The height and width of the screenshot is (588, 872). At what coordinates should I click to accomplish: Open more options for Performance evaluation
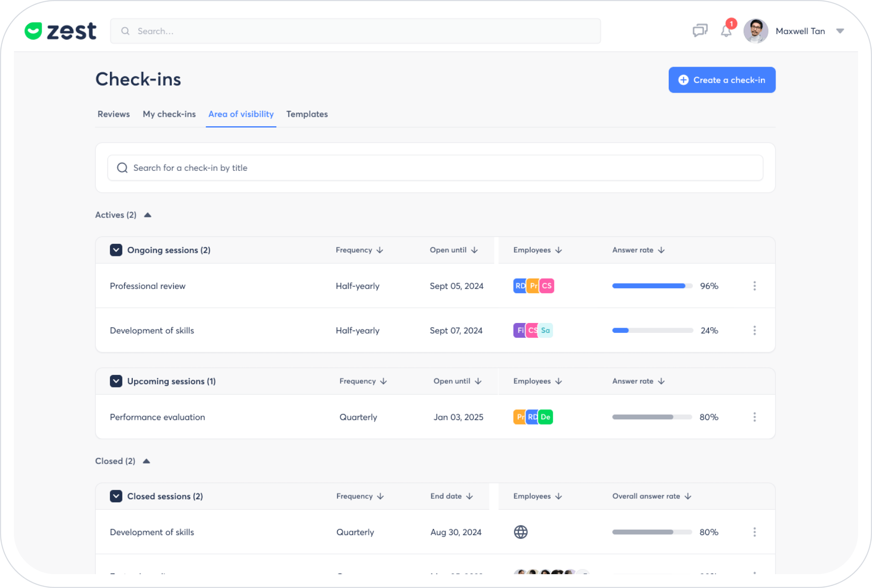pyautogui.click(x=754, y=417)
